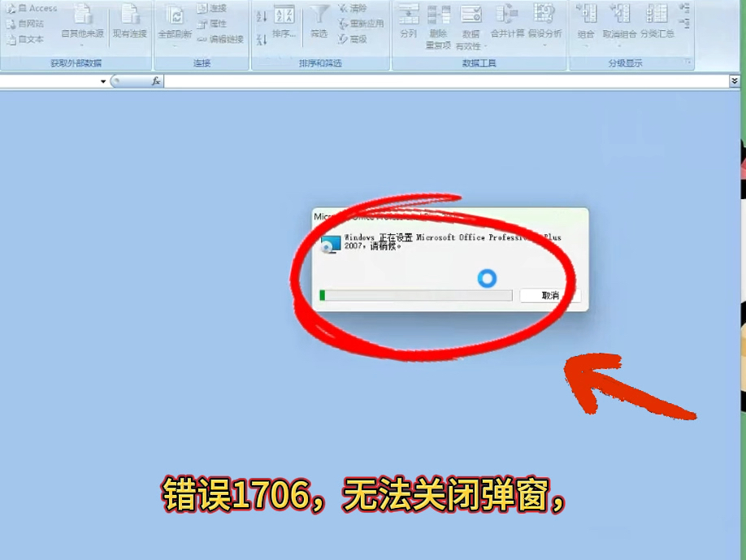The image size is (746, 560).
Task: Open Connections (连接) in ribbon
Action: pyautogui.click(x=212, y=8)
